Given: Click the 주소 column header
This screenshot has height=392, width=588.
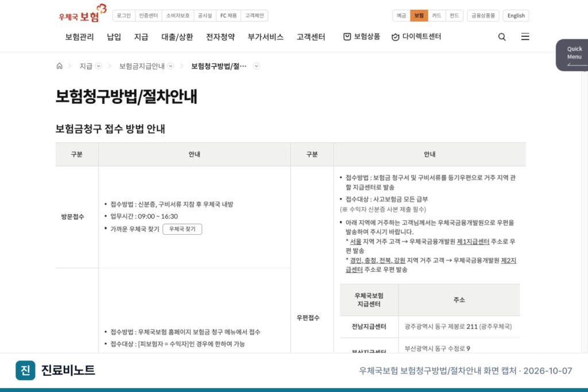Looking at the screenshot, I should (x=459, y=300).
